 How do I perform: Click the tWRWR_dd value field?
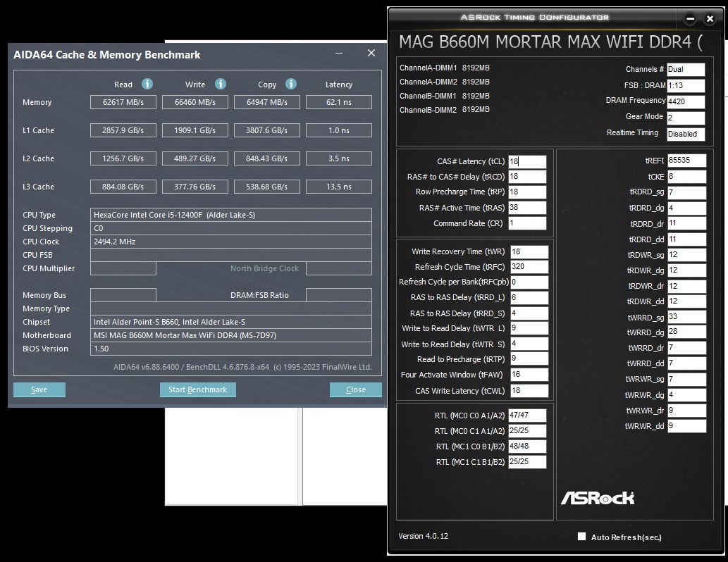tap(687, 425)
